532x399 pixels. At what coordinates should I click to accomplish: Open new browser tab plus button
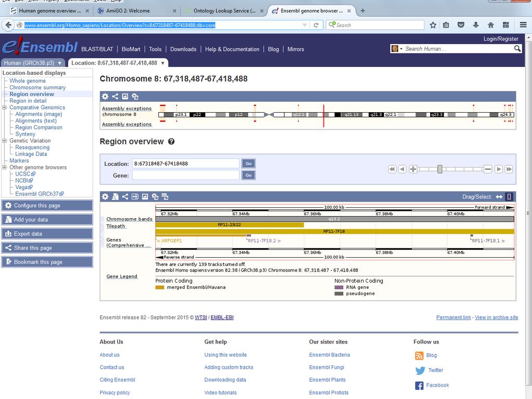(363, 11)
